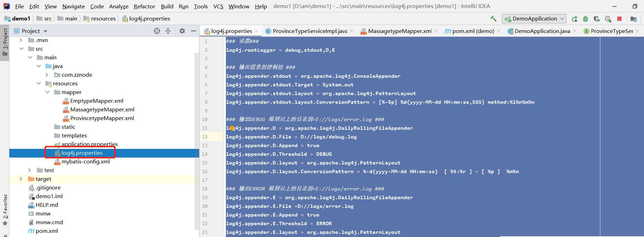644x237 pixels.
Task: Open the Refactor menu
Action: click(144, 6)
